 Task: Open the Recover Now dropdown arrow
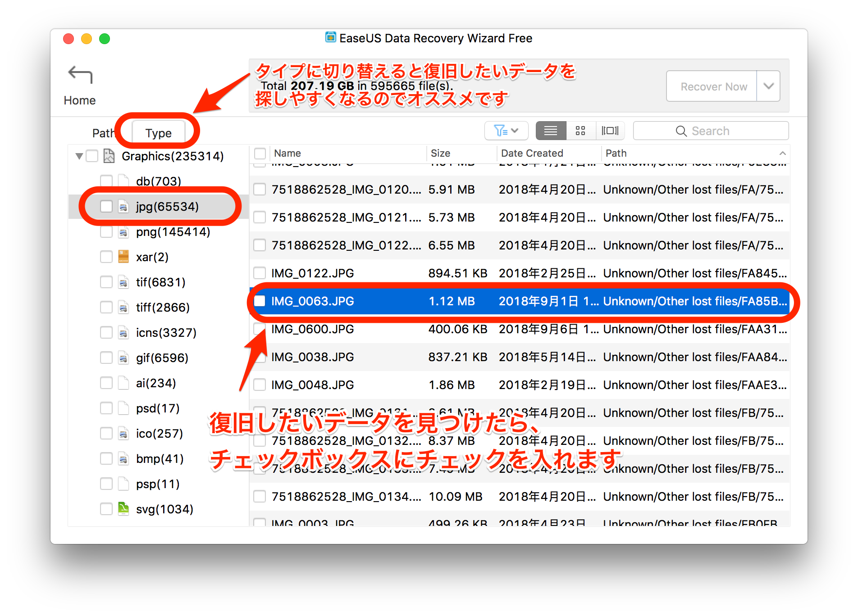click(x=768, y=86)
